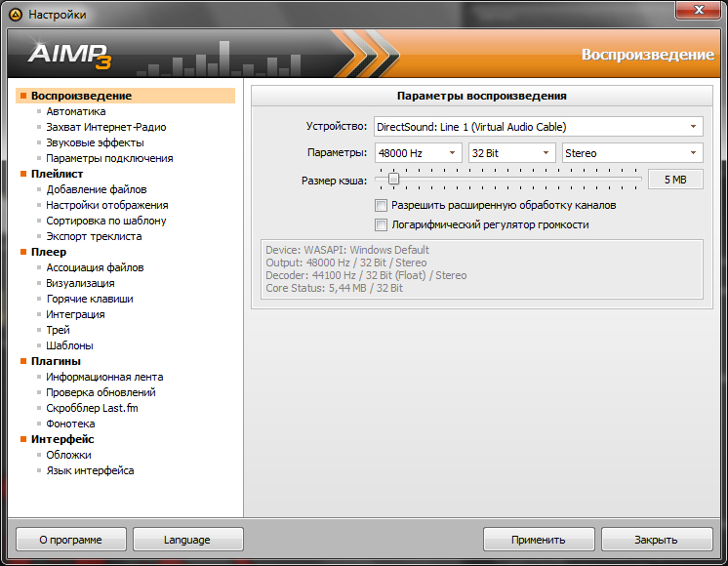
Task: Open Параметры подключения page
Action: click(109, 158)
